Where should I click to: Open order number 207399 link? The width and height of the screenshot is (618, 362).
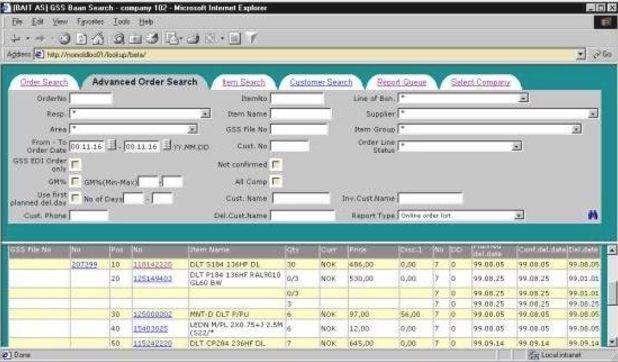(x=84, y=265)
